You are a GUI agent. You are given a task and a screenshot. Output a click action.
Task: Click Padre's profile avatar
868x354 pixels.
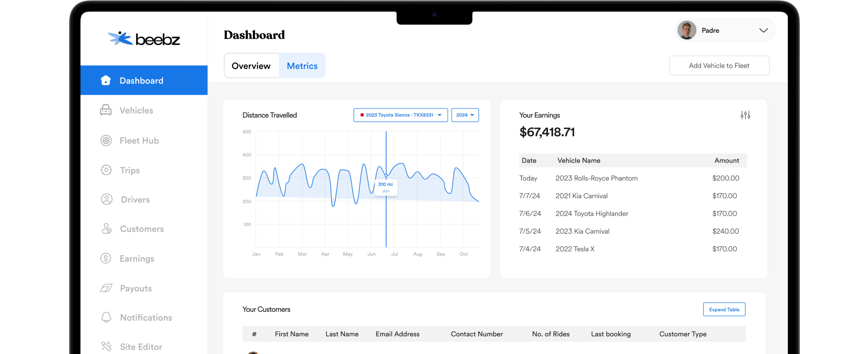[x=687, y=30]
